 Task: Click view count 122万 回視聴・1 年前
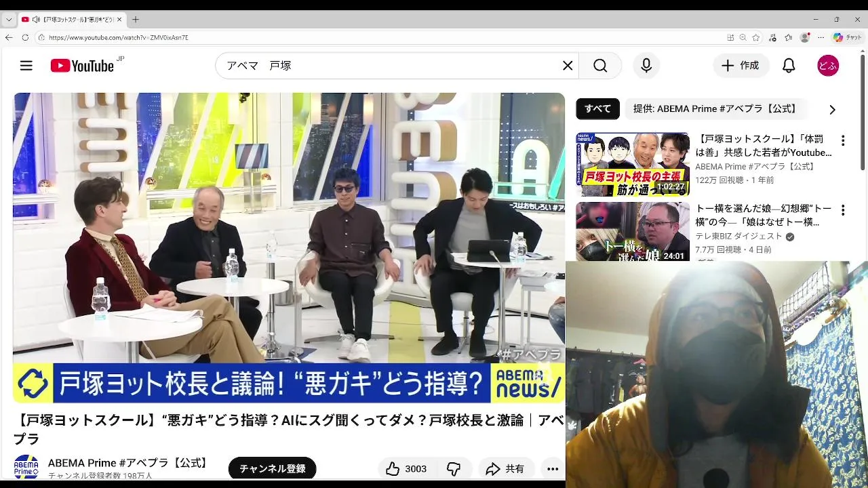tap(734, 180)
